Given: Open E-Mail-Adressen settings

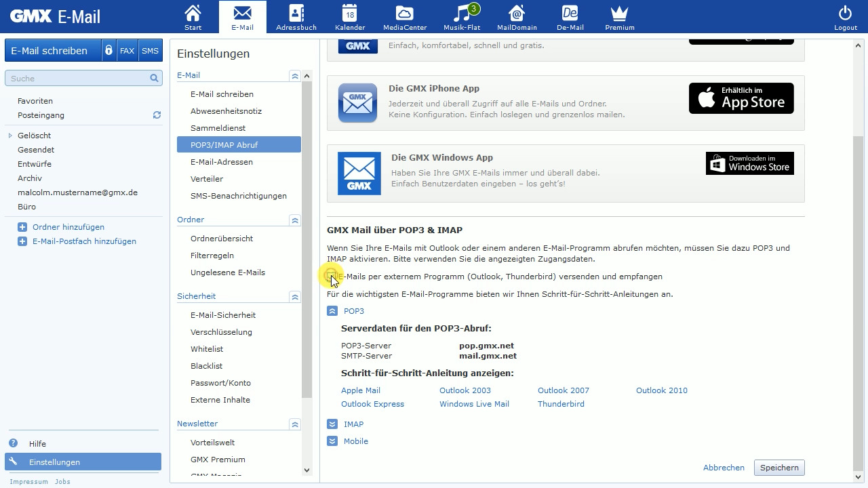Looking at the screenshot, I should point(222,162).
